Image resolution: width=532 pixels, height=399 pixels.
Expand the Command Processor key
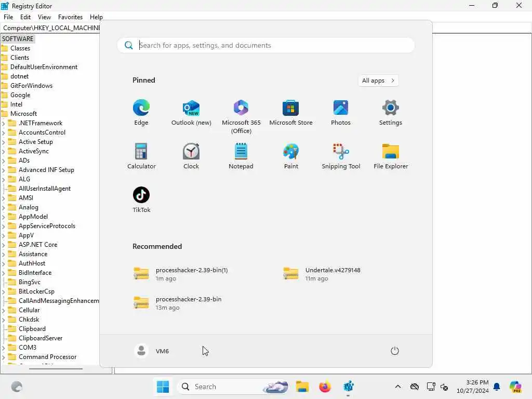[x=4, y=357]
